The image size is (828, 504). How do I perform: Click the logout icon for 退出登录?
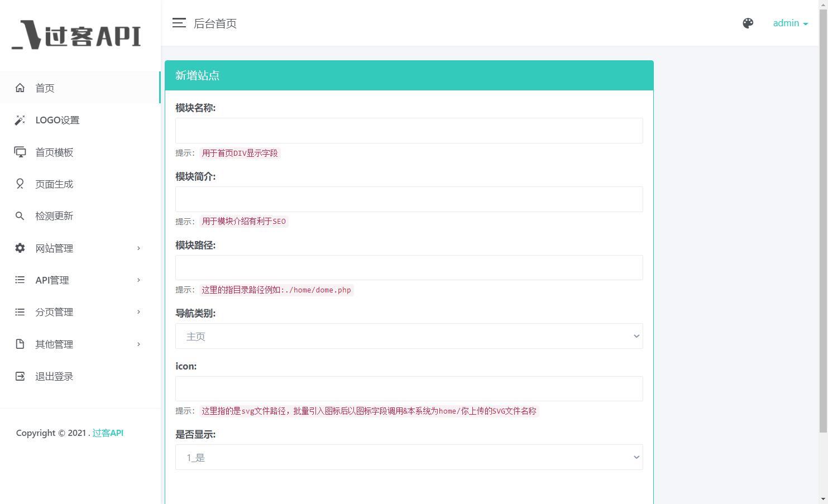tap(20, 376)
